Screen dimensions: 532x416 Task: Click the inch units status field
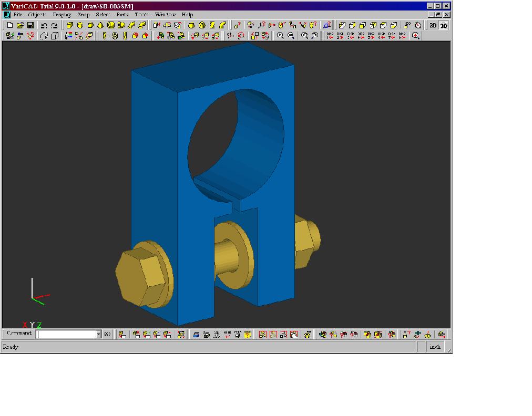pyautogui.click(x=435, y=347)
